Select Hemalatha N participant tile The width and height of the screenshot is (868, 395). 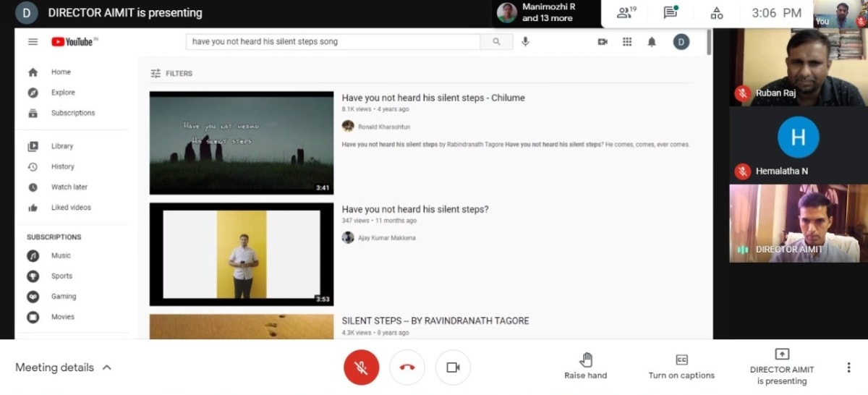click(x=799, y=145)
